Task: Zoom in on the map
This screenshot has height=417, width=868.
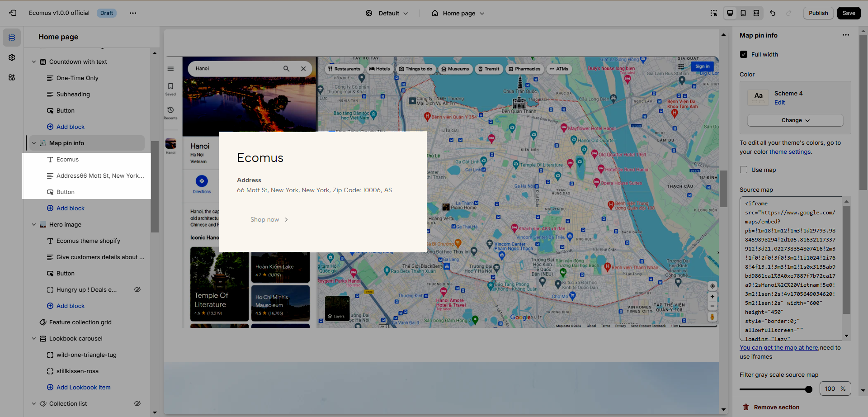Action: point(712,297)
